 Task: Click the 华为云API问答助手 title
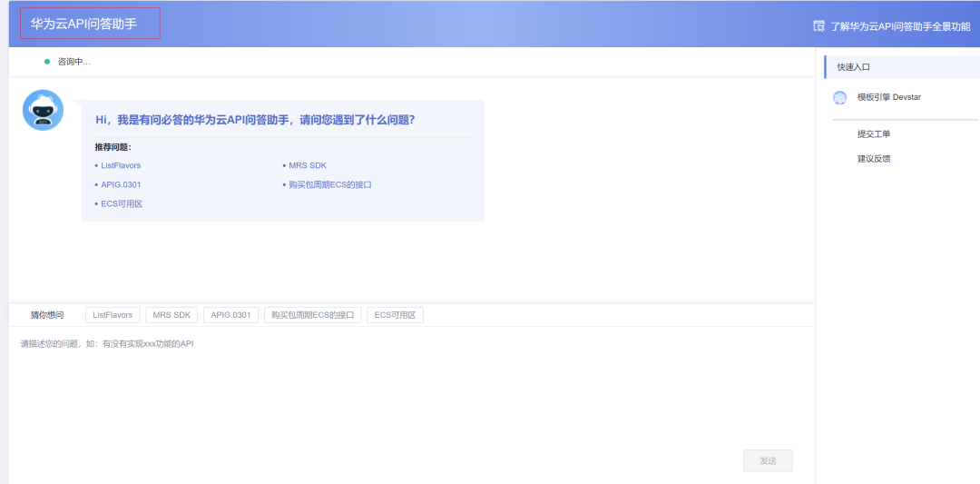83,24
